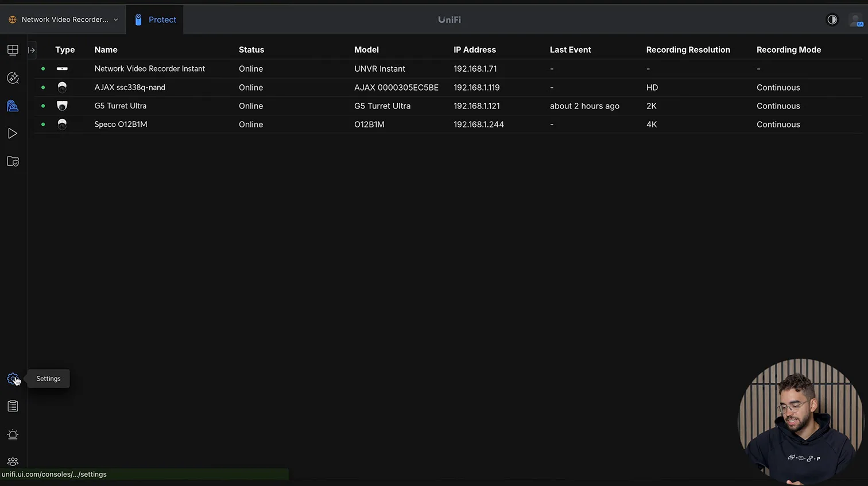The width and height of the screenshot is (868, 486).
Task: Expand the Network Video Recorder console dropdown
Action: tap(64, 20)
